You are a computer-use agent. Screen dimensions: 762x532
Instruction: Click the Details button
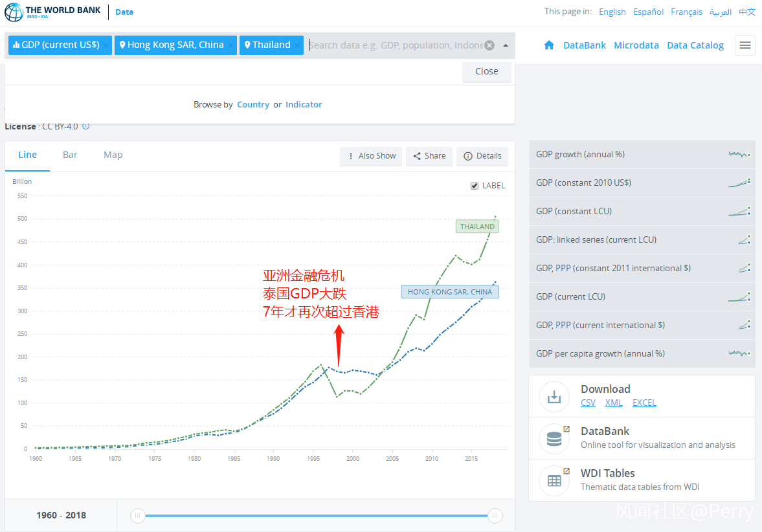pos(482,156)
